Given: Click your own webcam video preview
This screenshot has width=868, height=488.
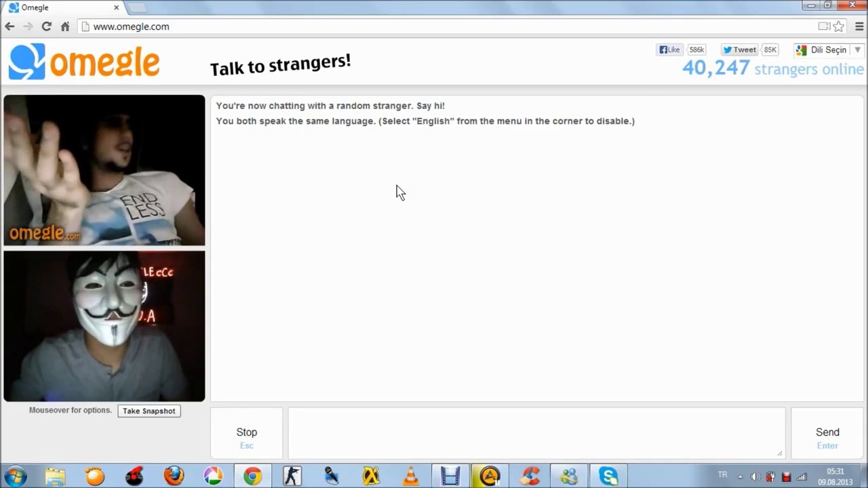Looking at the screenshot, I should [104, 326].
